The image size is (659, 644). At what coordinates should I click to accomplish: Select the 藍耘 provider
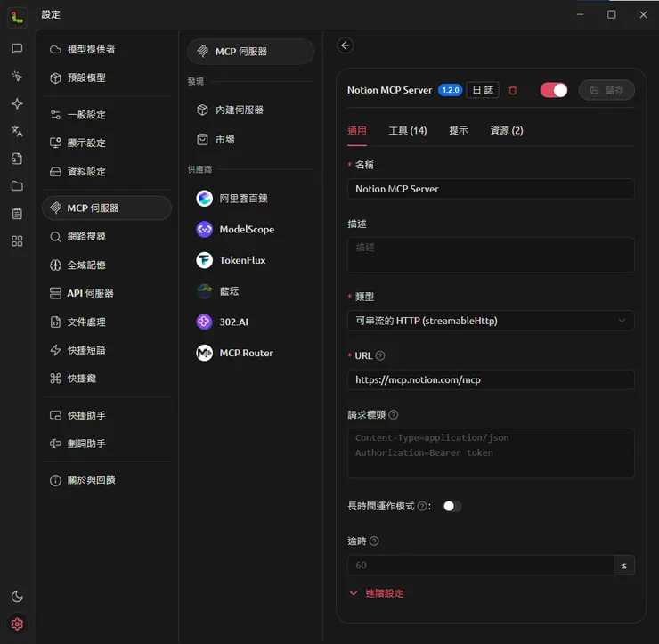pos(251,291)
